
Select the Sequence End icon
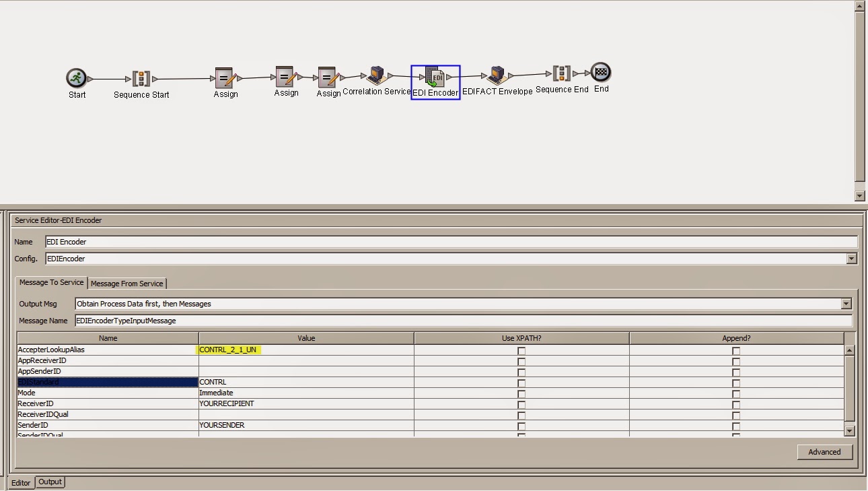tap(562, 73)
